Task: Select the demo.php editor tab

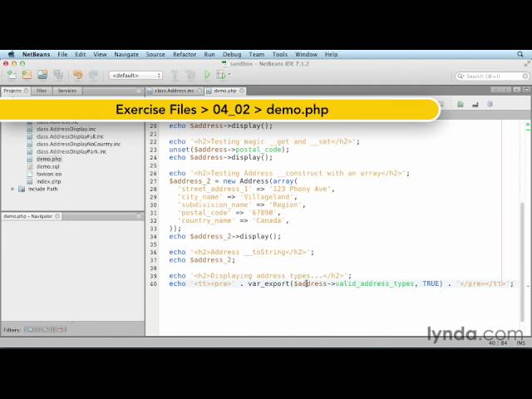Action: pyautogui.click(x=225, y=91)
